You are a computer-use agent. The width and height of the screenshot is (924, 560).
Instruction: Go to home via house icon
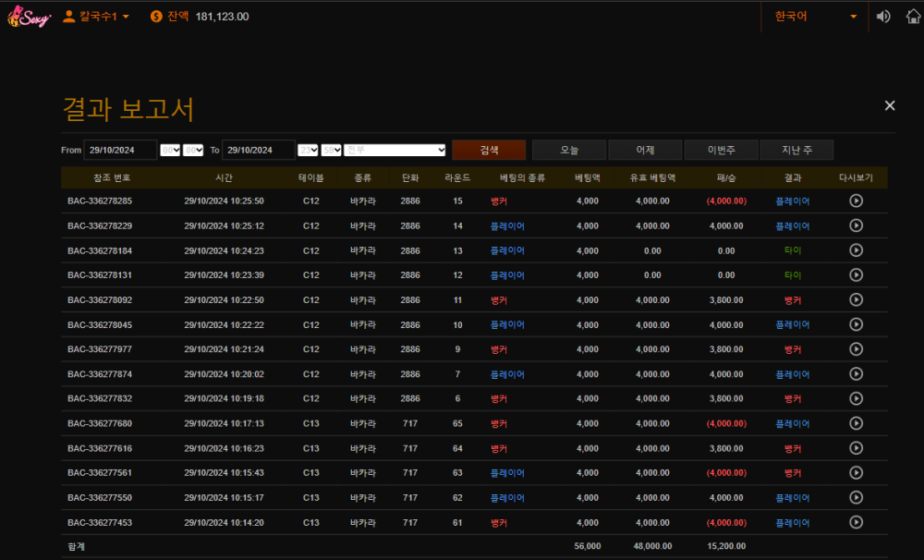pyautogui.click(x=913, y=17)
